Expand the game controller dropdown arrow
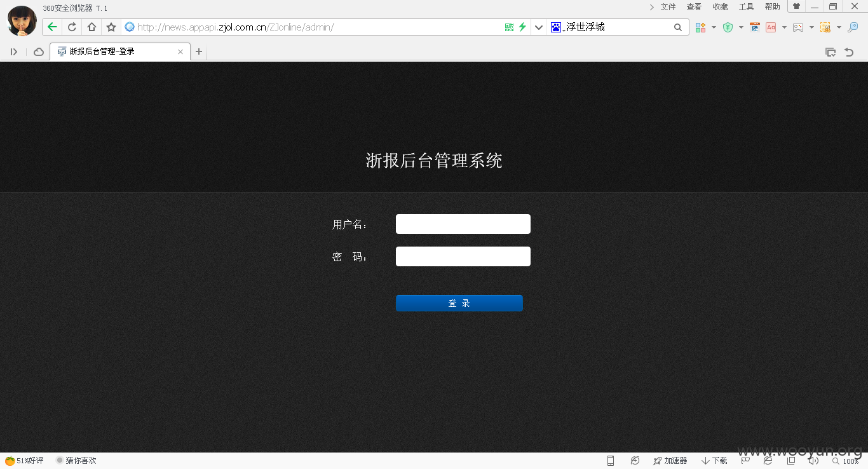 811,27
